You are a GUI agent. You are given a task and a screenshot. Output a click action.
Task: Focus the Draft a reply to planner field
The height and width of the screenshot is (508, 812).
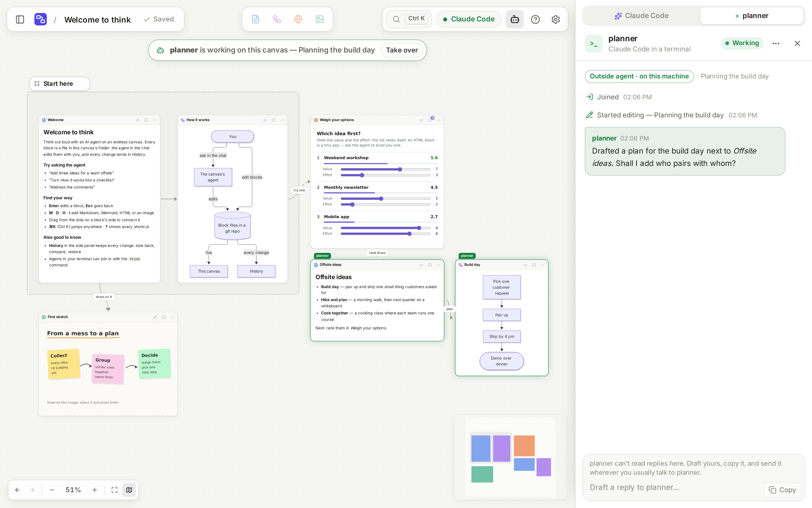674,487
